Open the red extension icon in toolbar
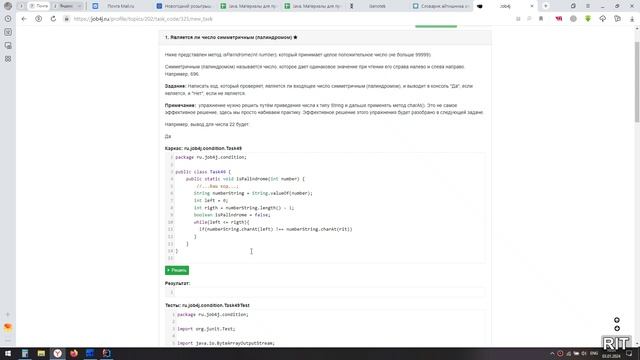Viewport: 640px width, 360px height. tap(559, 19)
